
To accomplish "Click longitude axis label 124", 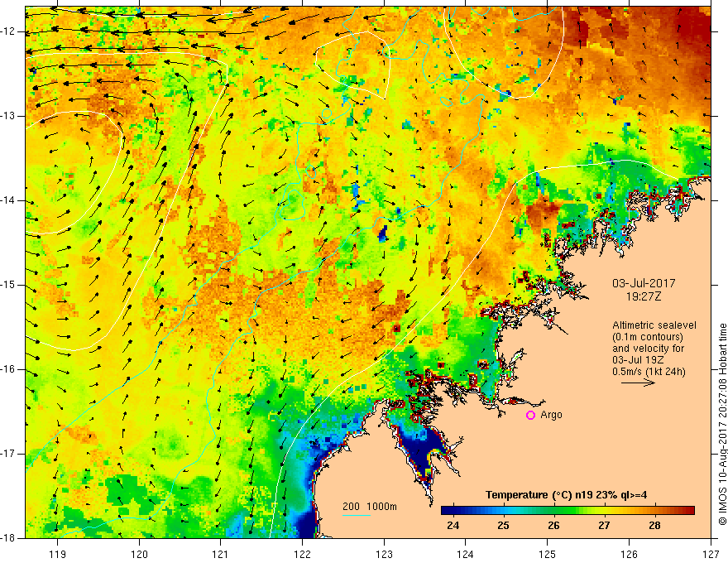I will pos(466,554).
